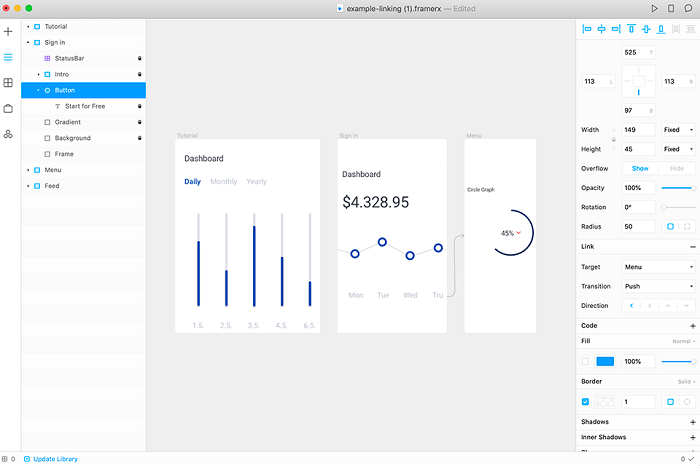Add a shadow with the Shadows plus
Image resolution: width=700 pixels, height=466 pixels.
click(x=693, y=422)
